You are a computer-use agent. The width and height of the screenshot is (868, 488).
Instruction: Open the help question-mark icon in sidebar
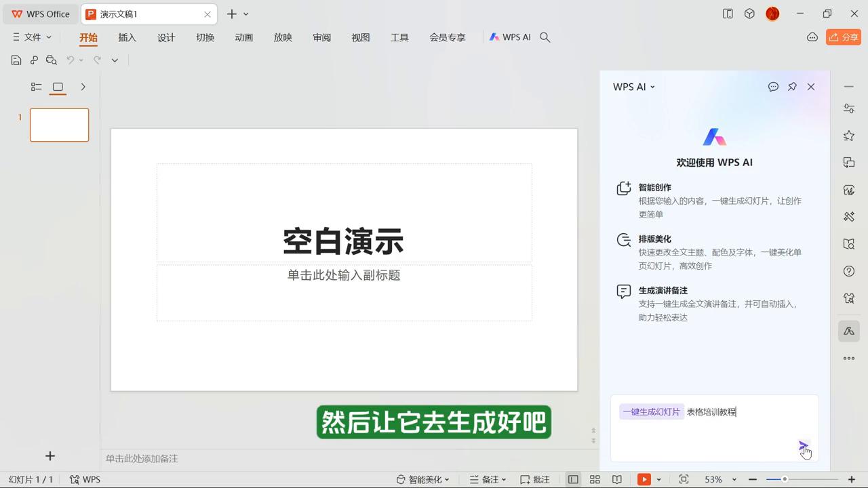(848, 271)
